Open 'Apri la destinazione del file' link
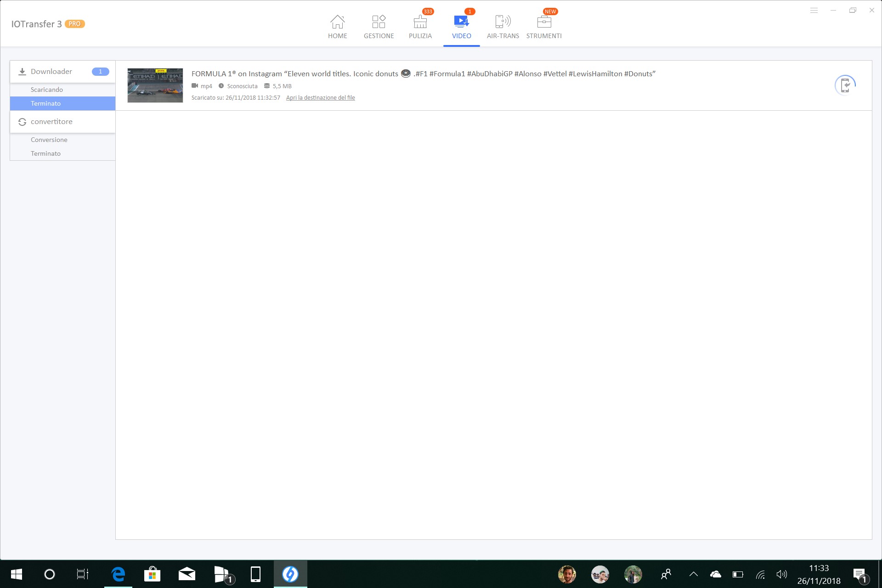 320,97
